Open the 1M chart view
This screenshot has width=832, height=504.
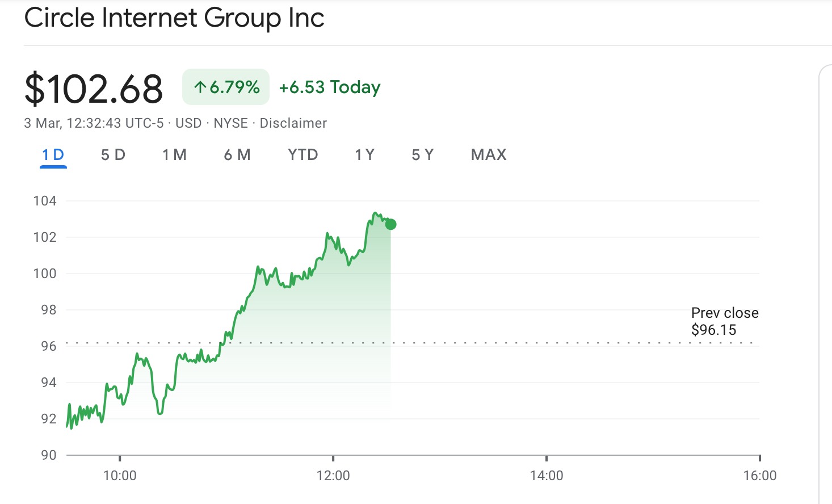[x=174, y=155]
